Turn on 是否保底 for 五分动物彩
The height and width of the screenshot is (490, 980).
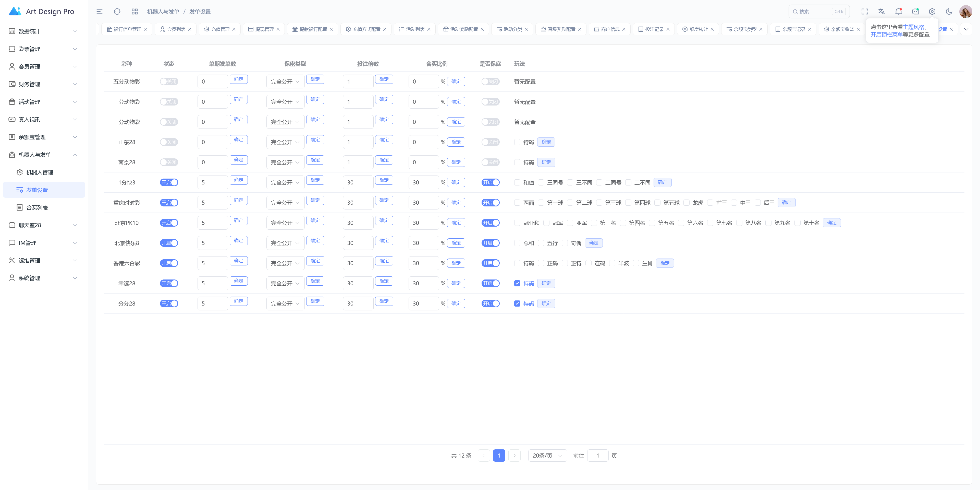point(490,81)
